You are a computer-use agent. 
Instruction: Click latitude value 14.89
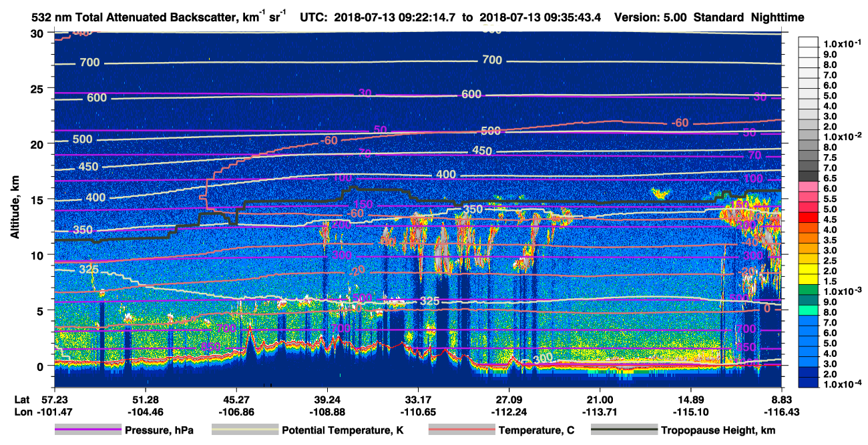point(691,400)
